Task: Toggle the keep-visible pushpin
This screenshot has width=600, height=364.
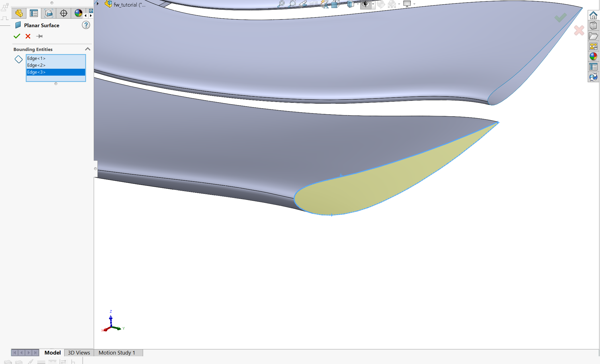Action: (40, 36)
